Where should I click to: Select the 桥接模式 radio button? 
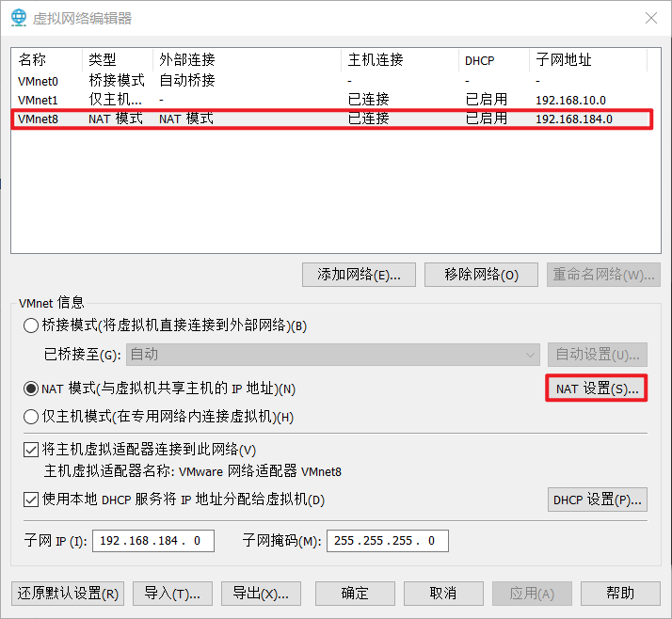[31, 325]
